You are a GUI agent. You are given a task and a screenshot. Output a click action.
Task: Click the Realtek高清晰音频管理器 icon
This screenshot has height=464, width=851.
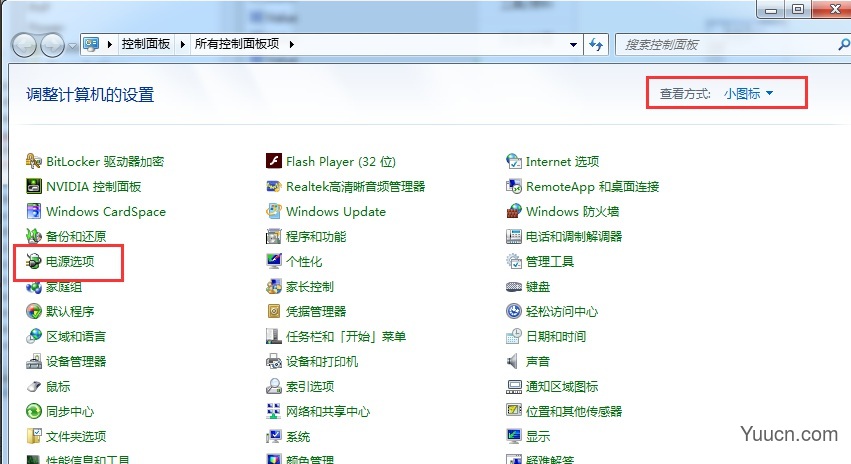tap(274, 186)
